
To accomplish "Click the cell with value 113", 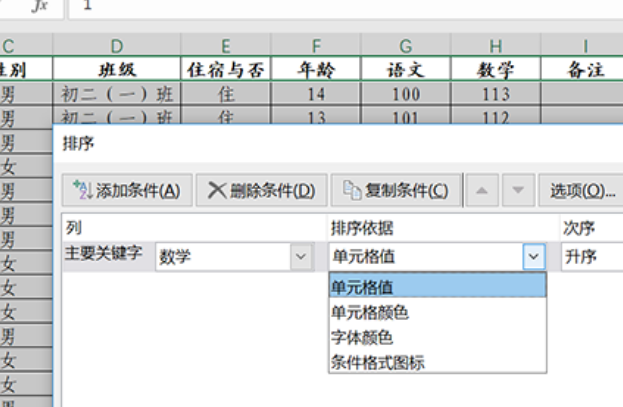I will click(495, 94).
